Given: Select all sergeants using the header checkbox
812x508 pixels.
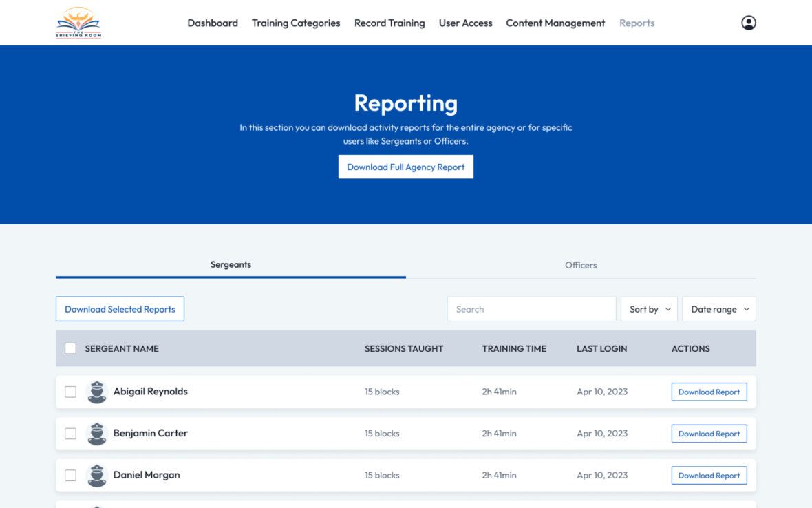Looking at the screenshot, I should click(70, 348).
